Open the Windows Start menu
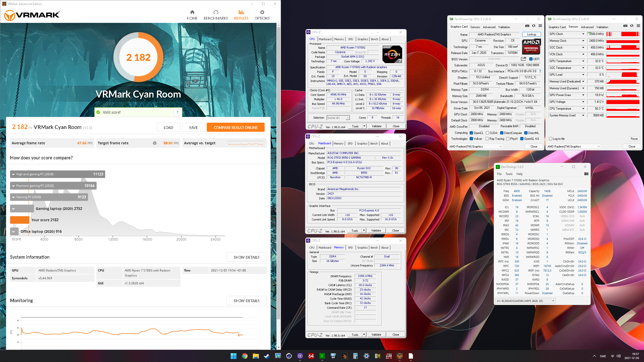The width and height of the screenshot is (644, 362). (233, 356)
